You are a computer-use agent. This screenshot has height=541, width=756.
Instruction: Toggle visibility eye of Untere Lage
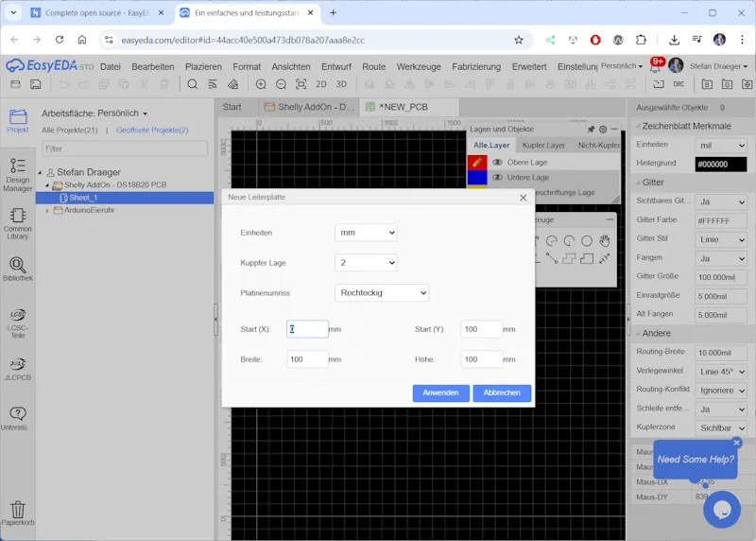[x=497, y=177]
